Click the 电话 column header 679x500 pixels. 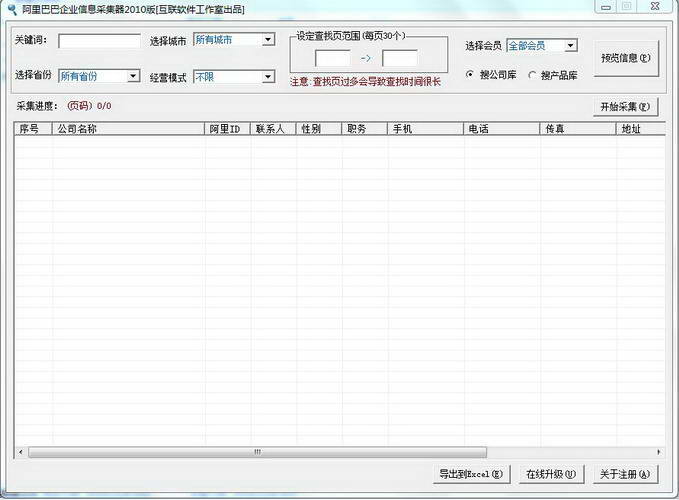coord(501,129)
